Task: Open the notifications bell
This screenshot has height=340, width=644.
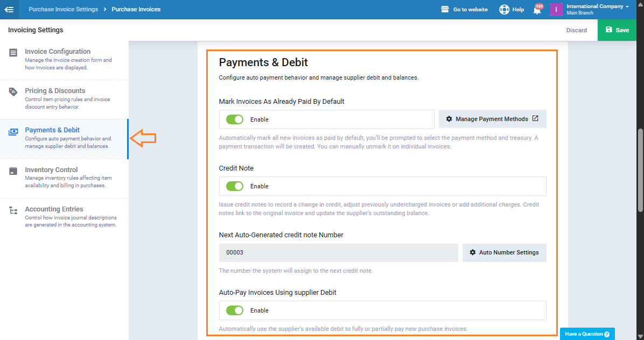Action: click(537, 10)
